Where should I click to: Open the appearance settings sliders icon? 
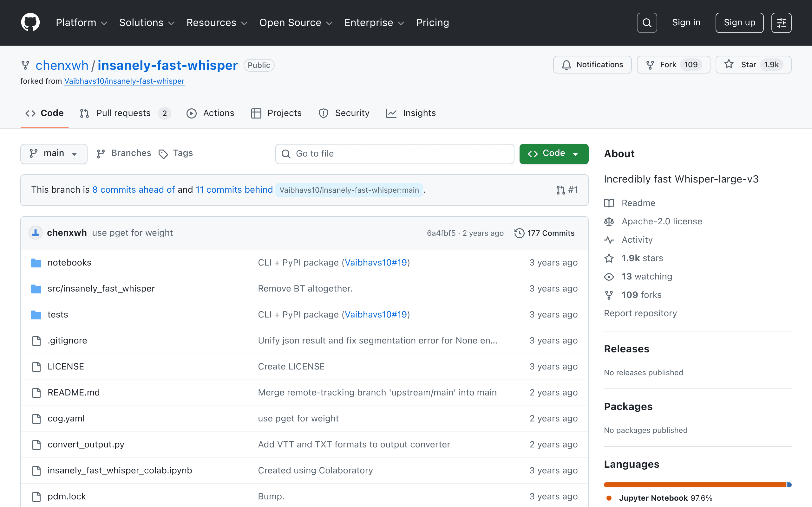[781, 23]
